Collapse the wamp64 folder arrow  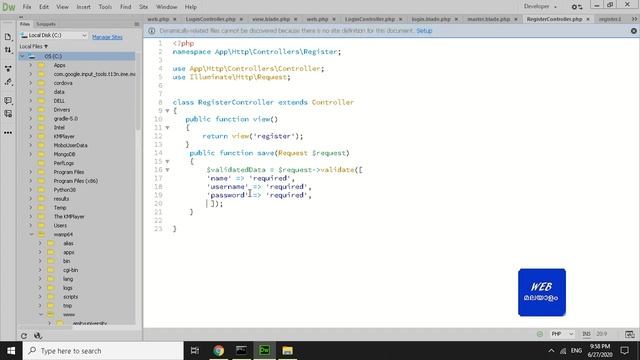31,235
